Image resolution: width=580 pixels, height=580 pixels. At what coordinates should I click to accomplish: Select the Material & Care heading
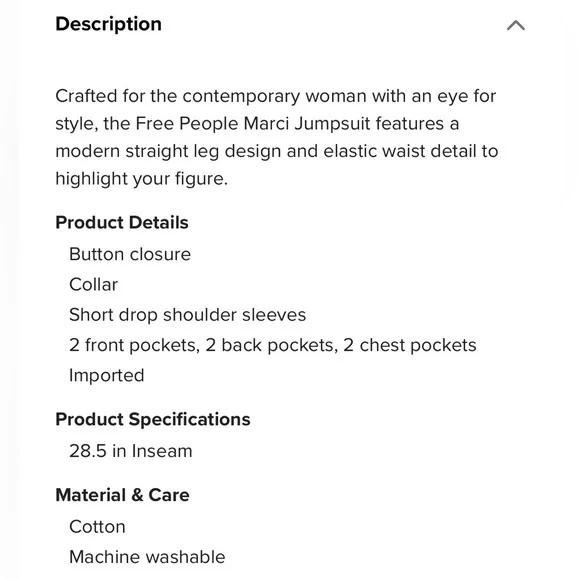122,495
